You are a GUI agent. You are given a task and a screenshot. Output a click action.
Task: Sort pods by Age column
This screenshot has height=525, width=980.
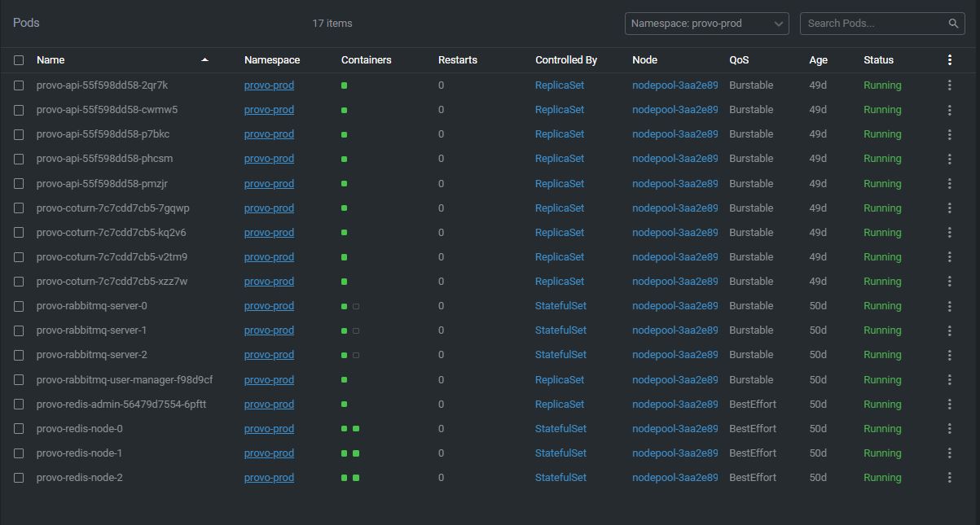click(x=818, y=60)
